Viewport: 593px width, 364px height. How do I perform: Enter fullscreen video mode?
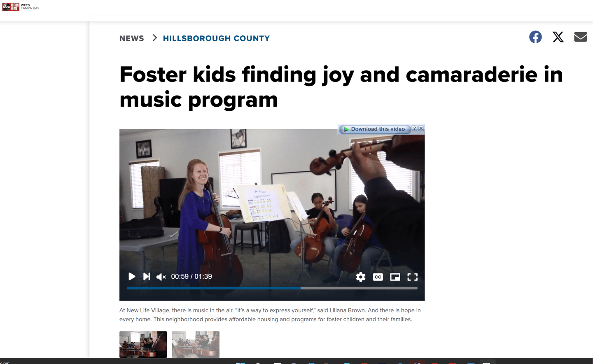point(412,277)
